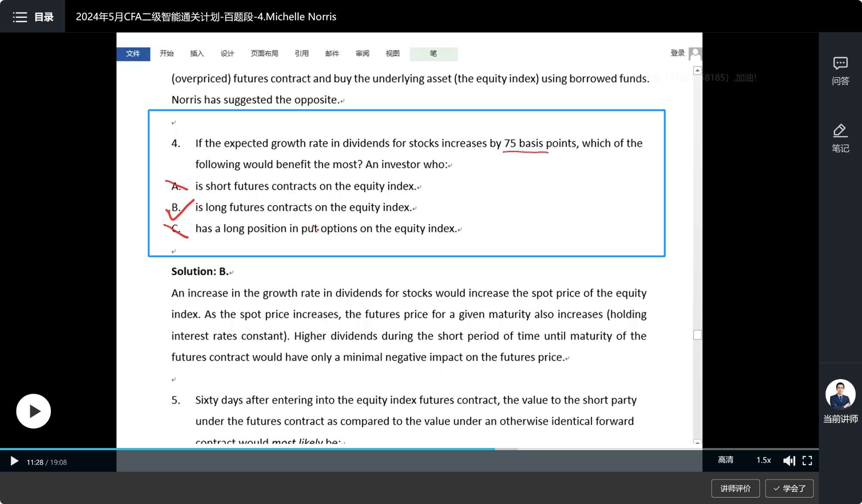Click the 笔 highlighted ribbon tab
This screenshot has width=862, height=504.
(x=433, y=53)
